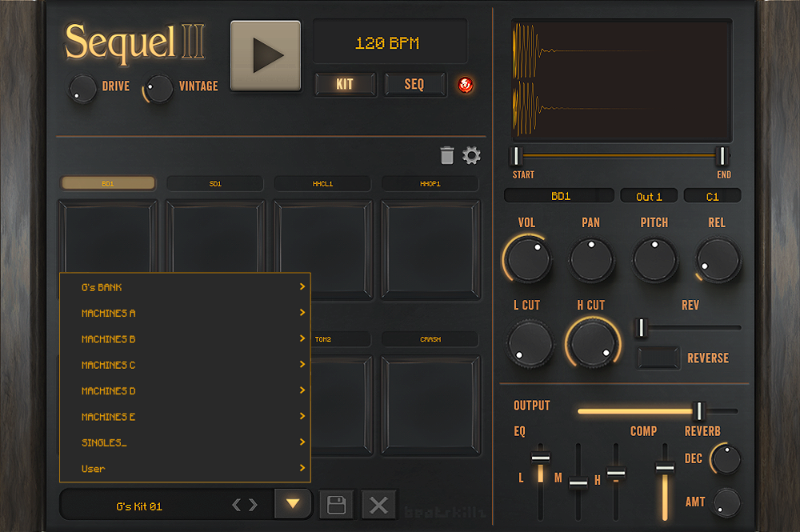Start playback with the large play button
This screenshot has width=800, height=532.
click(x=266, y=55)
